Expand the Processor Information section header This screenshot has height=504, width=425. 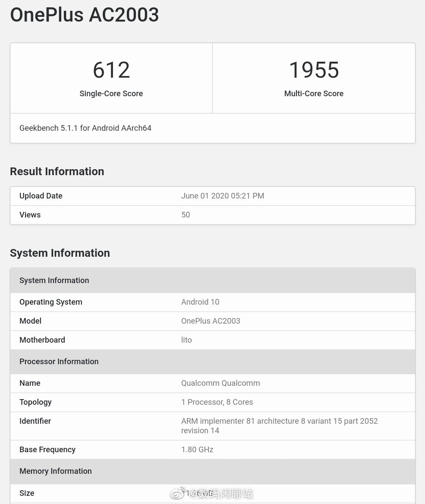point(59,361)
